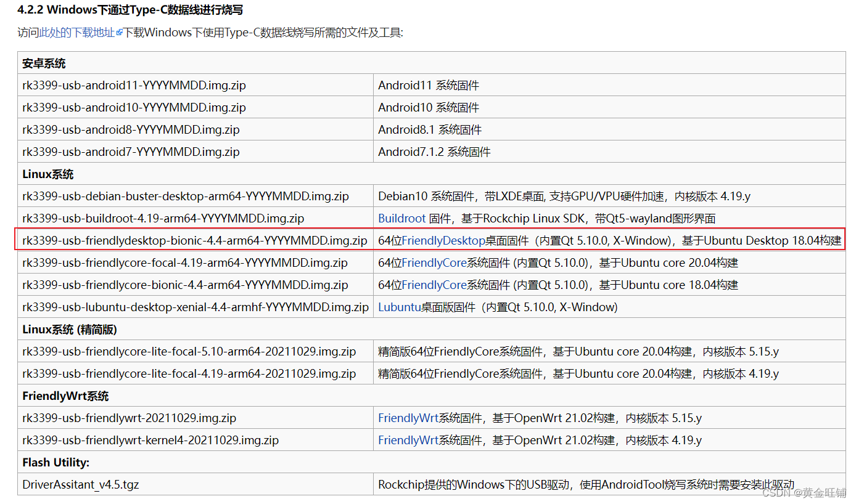Select the 安卓系统 section header
The image size is (856, 504).
click(x=44, y=63)
